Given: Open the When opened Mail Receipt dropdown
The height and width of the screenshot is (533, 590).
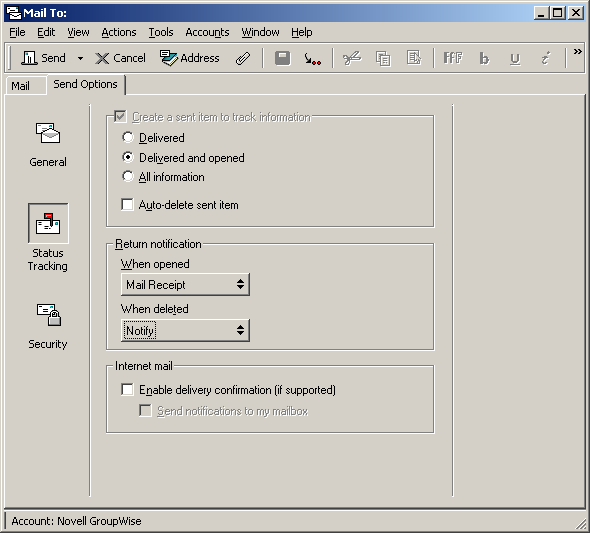Looking at the screenshot, I should point(185,284).
